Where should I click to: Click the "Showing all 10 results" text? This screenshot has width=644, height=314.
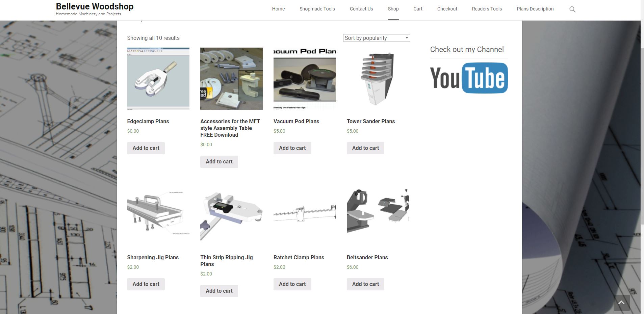point(153,38)
